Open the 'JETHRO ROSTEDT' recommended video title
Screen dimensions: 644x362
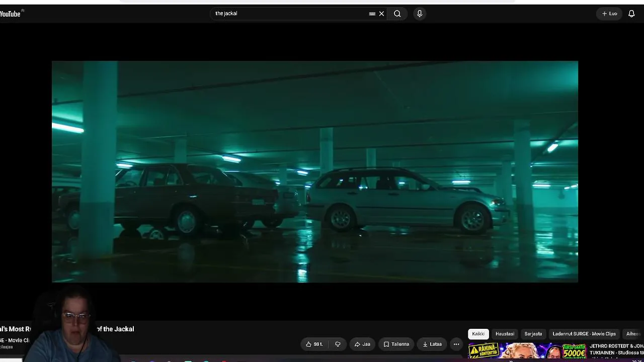(x=616, y=349)
